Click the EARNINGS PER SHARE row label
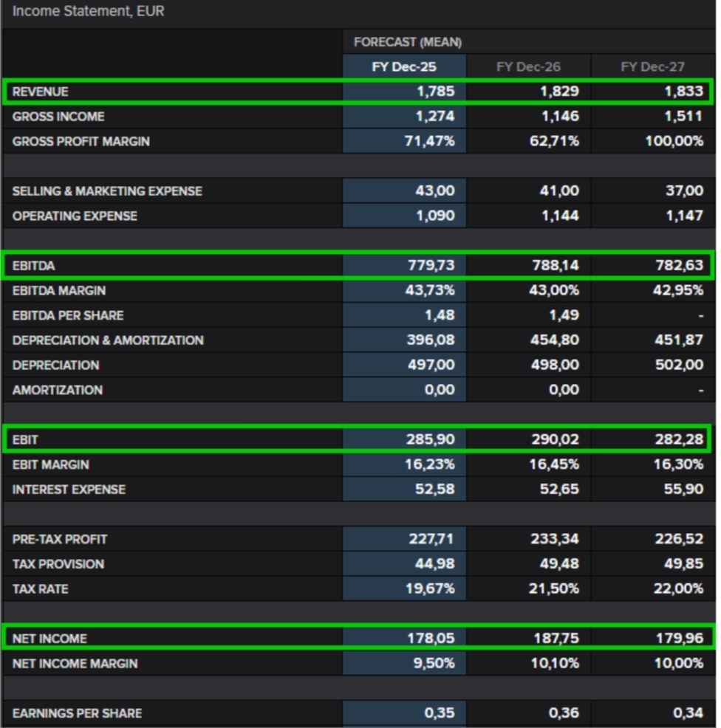 pos(77,713)
